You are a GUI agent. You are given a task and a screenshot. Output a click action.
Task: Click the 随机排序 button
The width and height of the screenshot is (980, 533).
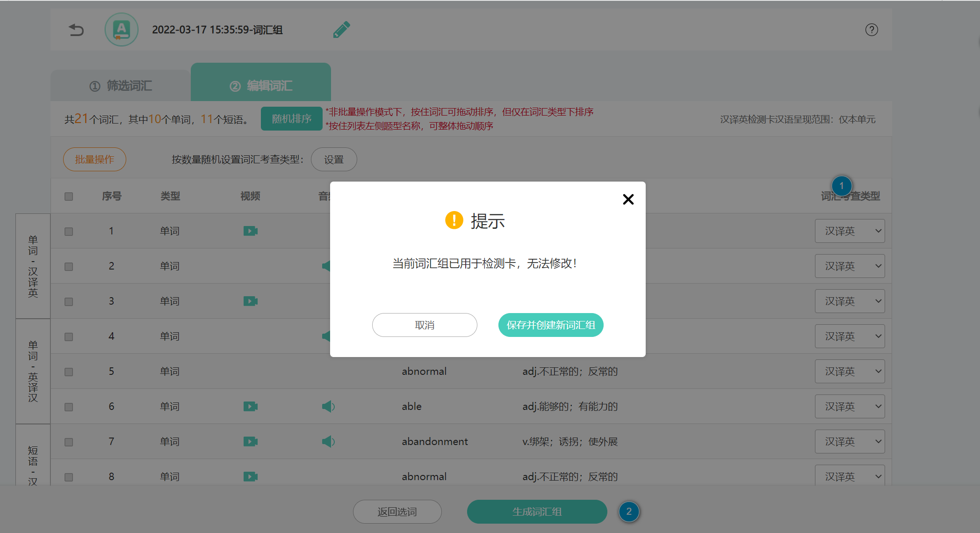[292, 119]
